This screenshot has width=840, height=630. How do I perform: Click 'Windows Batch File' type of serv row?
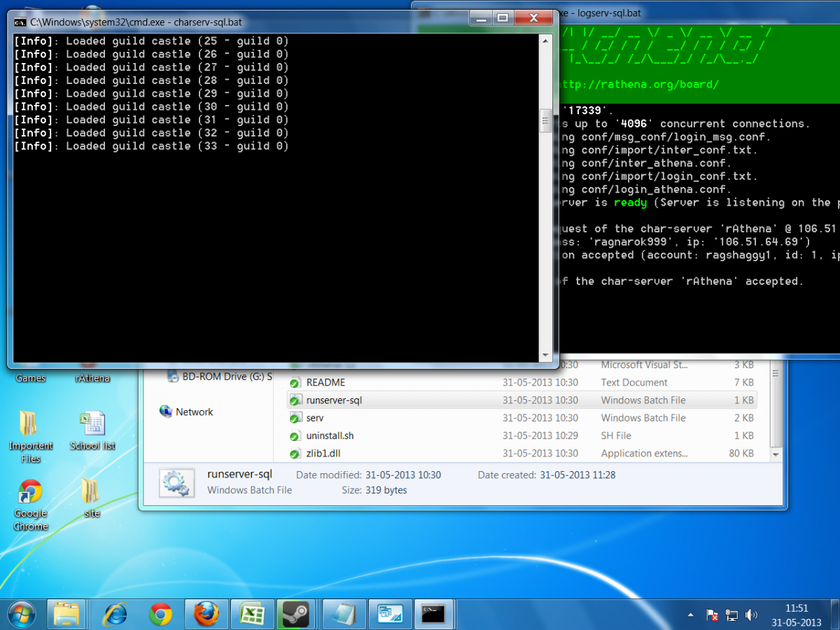[643, 418]
